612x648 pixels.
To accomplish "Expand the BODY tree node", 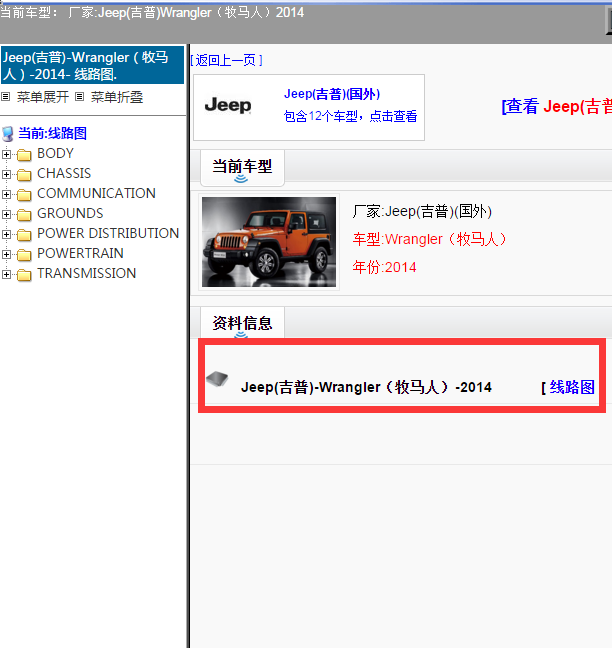I will click(x=6, y=154).
